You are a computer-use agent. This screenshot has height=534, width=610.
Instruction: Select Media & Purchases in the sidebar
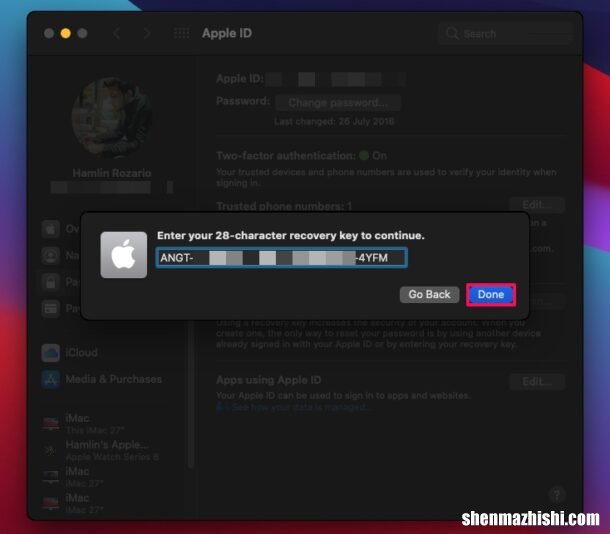coord(102,379)
